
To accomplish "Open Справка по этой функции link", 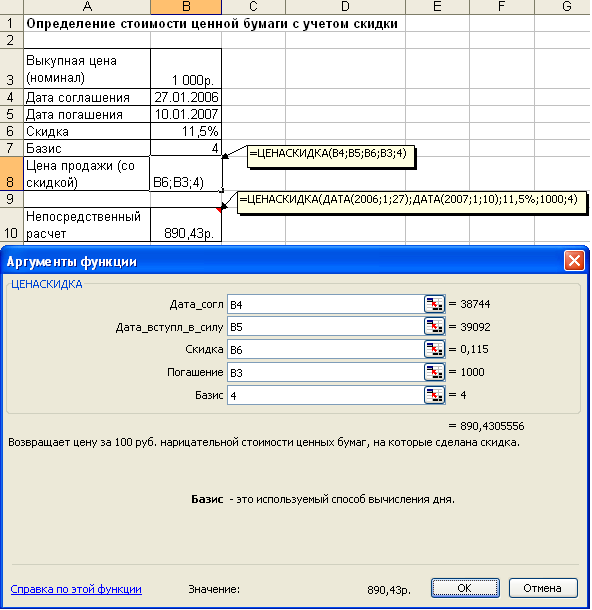I will (76, 589).
